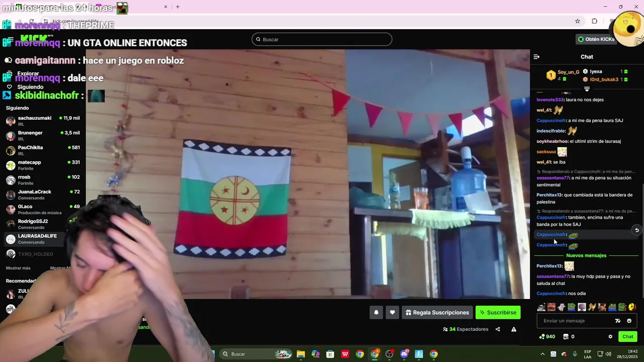This screenshot has height=362, width=644.
Task: Share the stream with the share icon
Action: (x=498, y=329)
